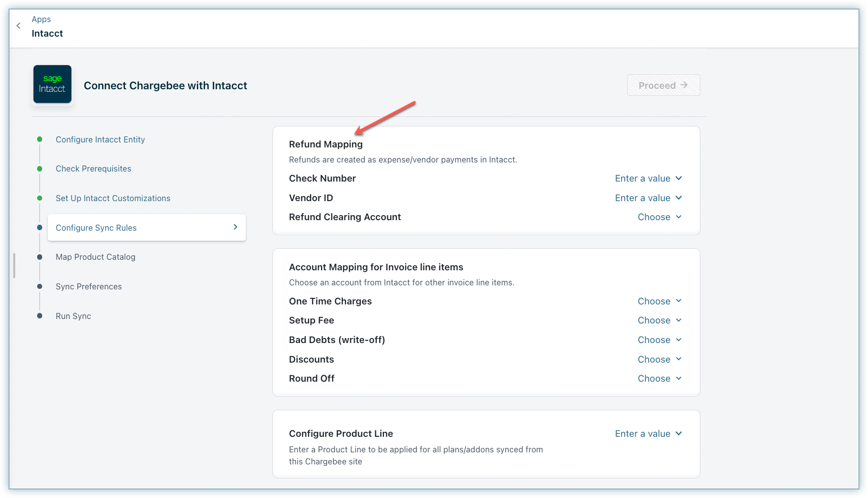Image resolution: width=868 pixels, height=498 pixels.
Task: Click the chevron arrow on Configure Sync Rules
Action: 235,227
